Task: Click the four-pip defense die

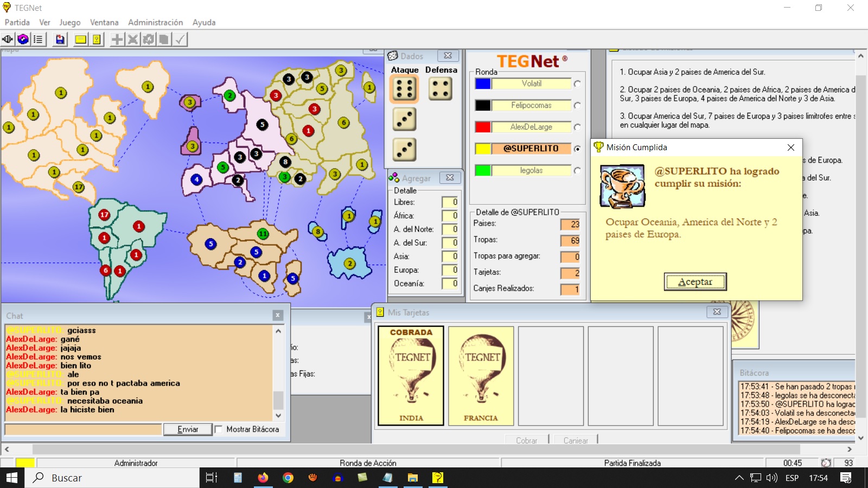Action: (440, 89)
